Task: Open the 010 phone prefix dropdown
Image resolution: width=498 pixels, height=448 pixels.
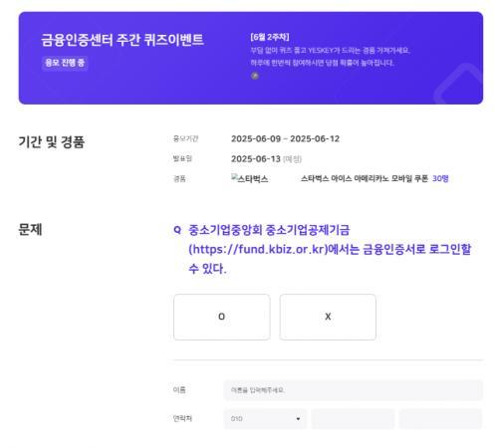Action: [265, 419]
